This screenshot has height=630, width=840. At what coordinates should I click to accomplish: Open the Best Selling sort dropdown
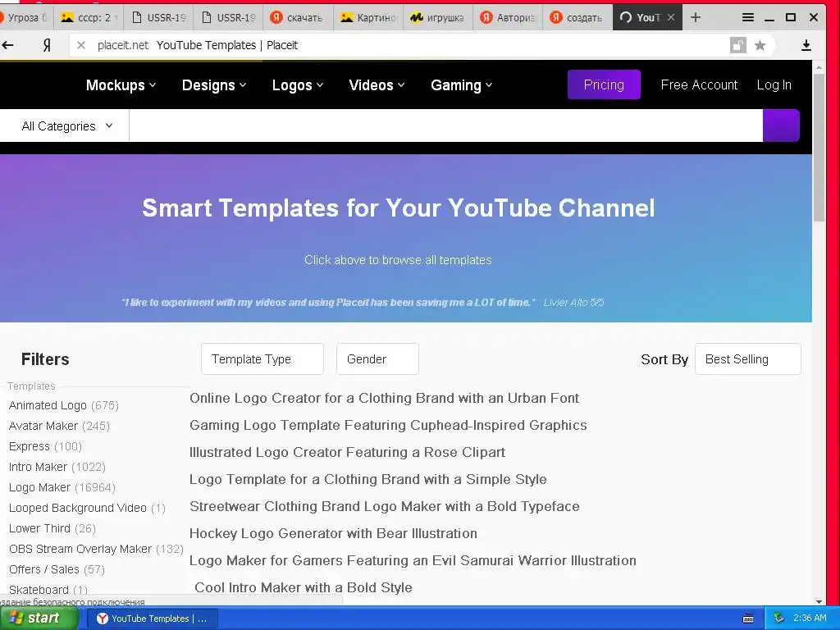[748, 359]
